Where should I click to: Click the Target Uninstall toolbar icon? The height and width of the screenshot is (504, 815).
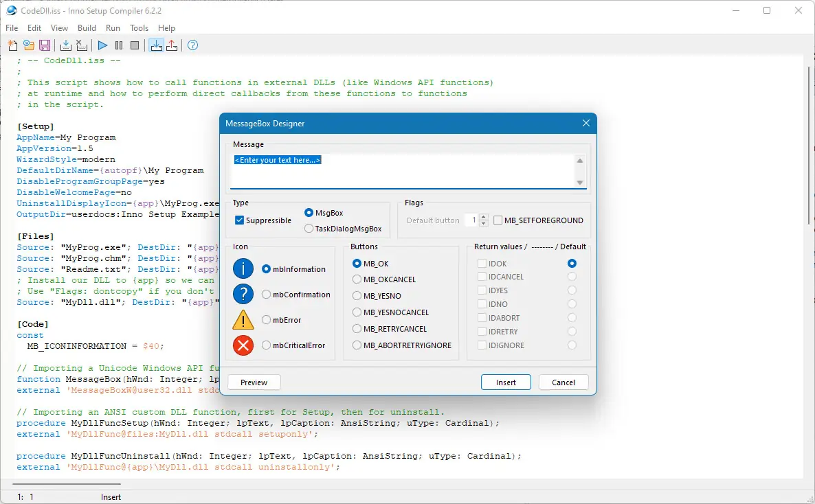pos(172,45)
